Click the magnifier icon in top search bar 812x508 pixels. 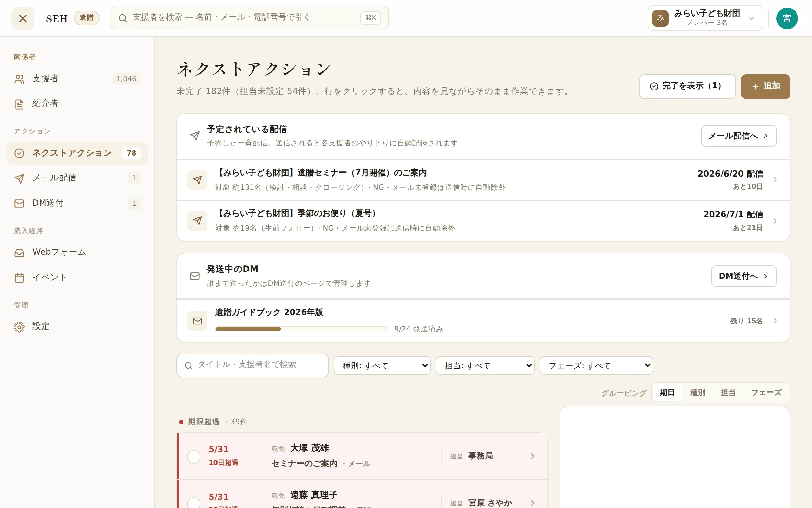tap(123, 18)
